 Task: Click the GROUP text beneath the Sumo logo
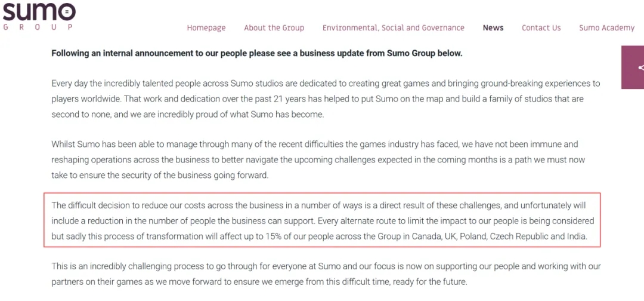(37, 27)
